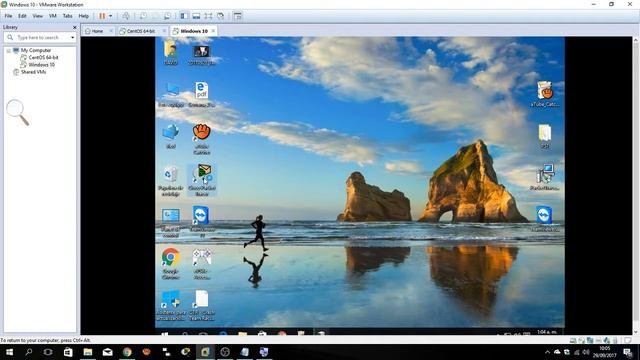Select CentOS 64-bit in the library tree

click(43, 58)
